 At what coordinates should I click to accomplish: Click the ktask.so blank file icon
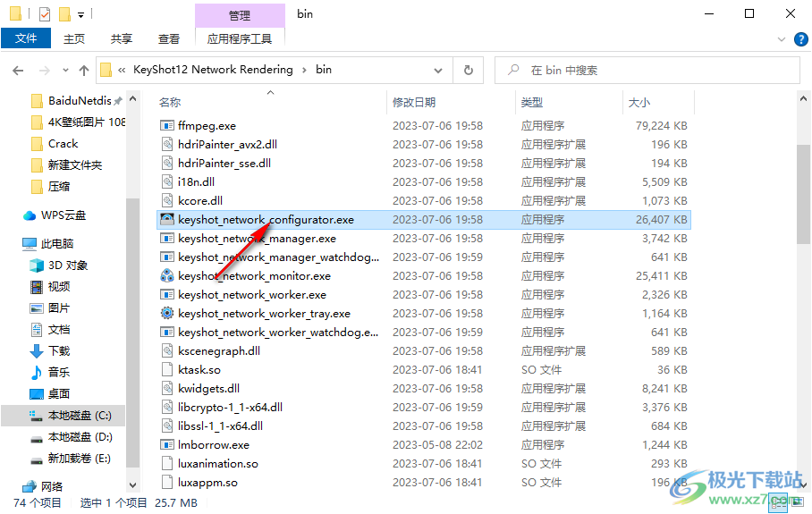(166, 369)
